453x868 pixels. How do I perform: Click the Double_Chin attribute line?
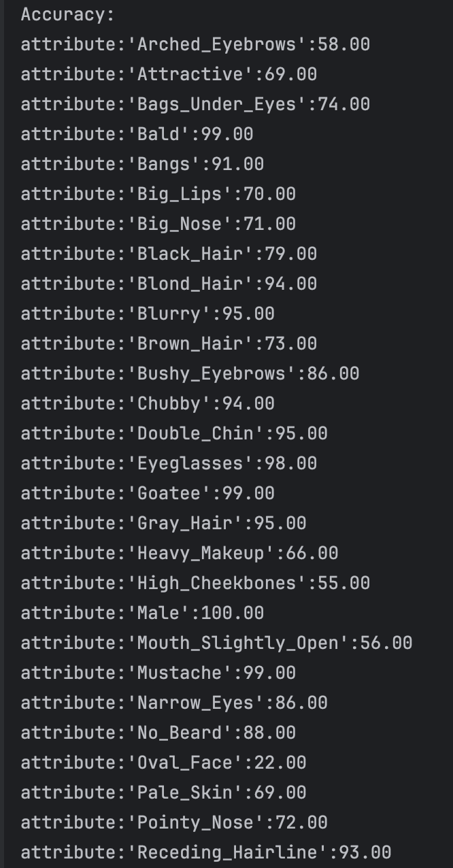(x=174, y=433)
